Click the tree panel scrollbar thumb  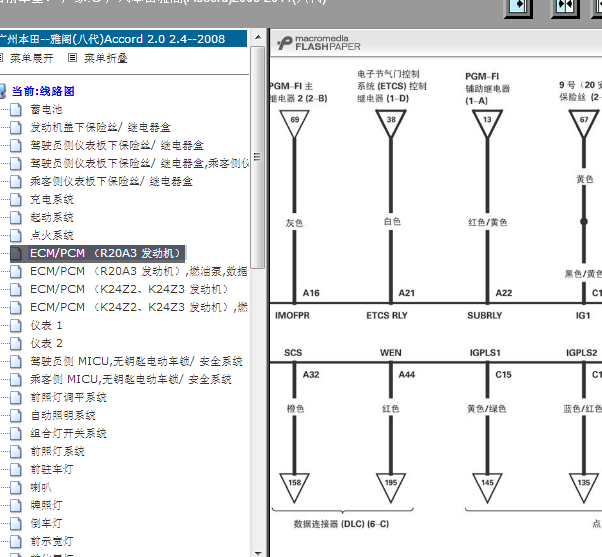point(258,157)
